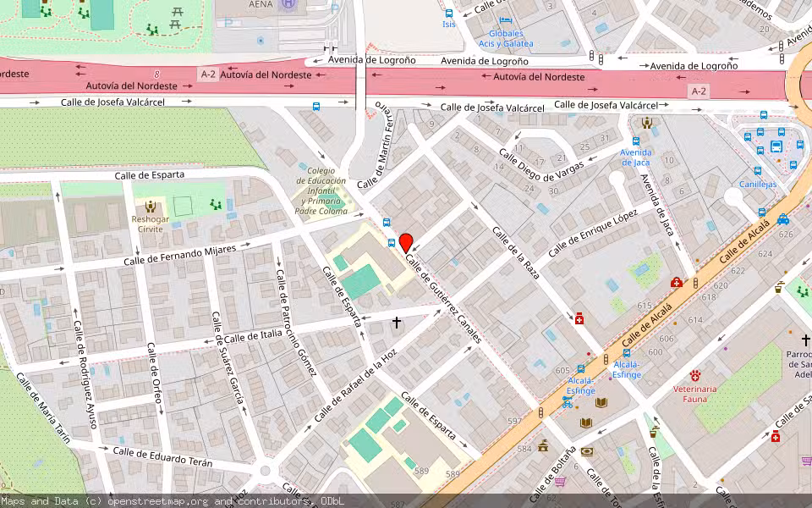Screen dimensions: 812x508
Task: Click the bank money icon below Calle de Boltaña
Action: coord(586,451)
